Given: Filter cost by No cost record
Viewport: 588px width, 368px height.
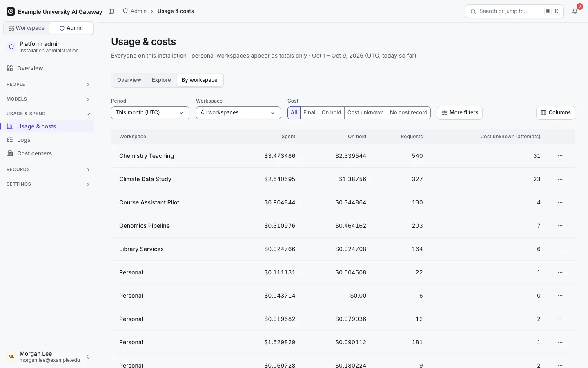Looking at the screenshot, I should [x=409, y=113].
